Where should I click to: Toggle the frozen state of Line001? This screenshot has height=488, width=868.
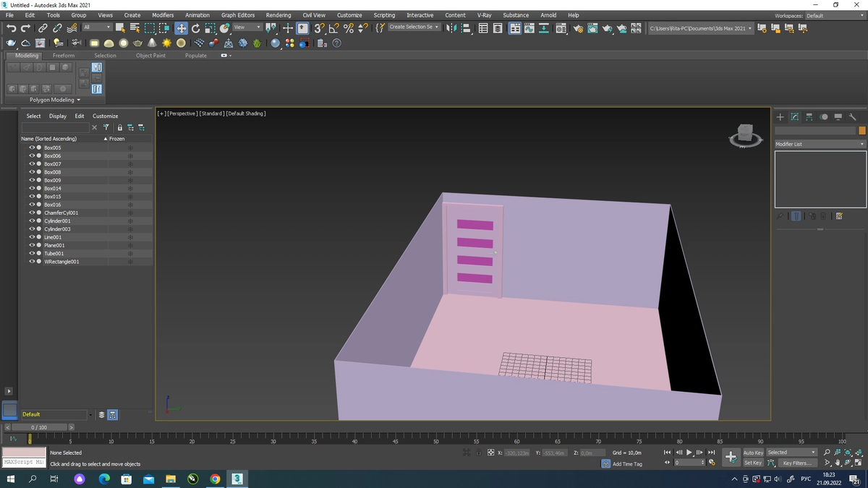tap(130, 237)
